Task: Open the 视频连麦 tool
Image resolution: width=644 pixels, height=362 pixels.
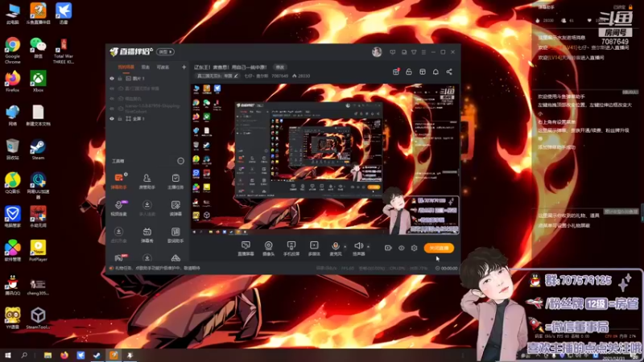Action: click(118, 208)
